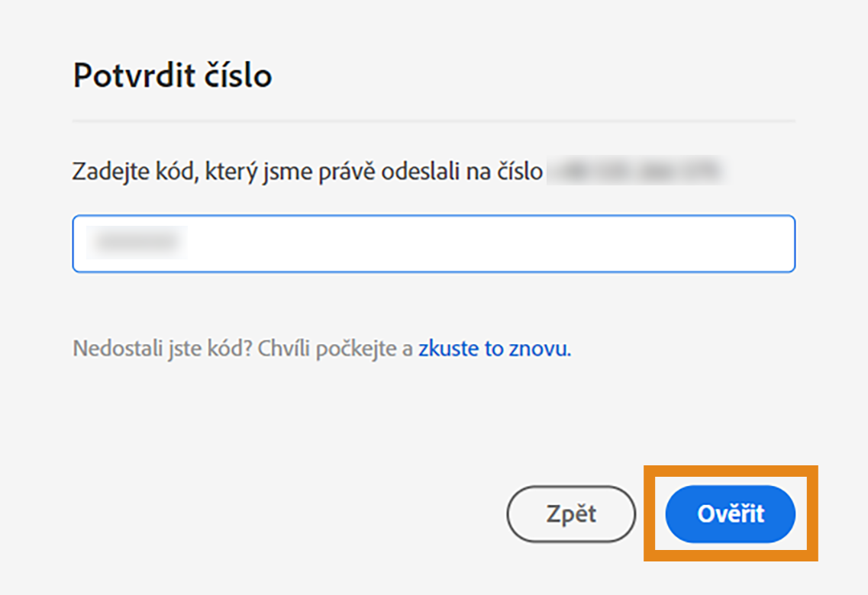868x595 pixels.
Task: Click the Zpět pill-shaped button
Action: (571, 514)
